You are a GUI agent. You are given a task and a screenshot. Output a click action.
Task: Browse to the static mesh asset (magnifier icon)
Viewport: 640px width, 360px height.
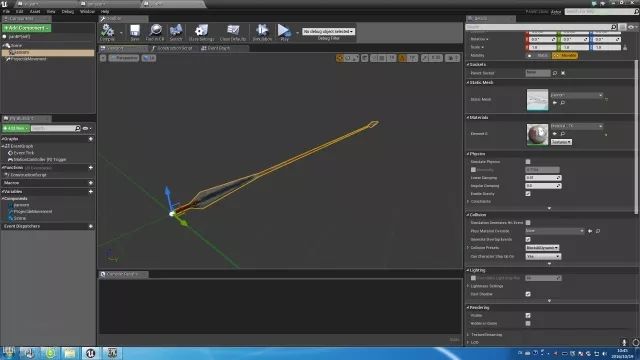(563, 103)
